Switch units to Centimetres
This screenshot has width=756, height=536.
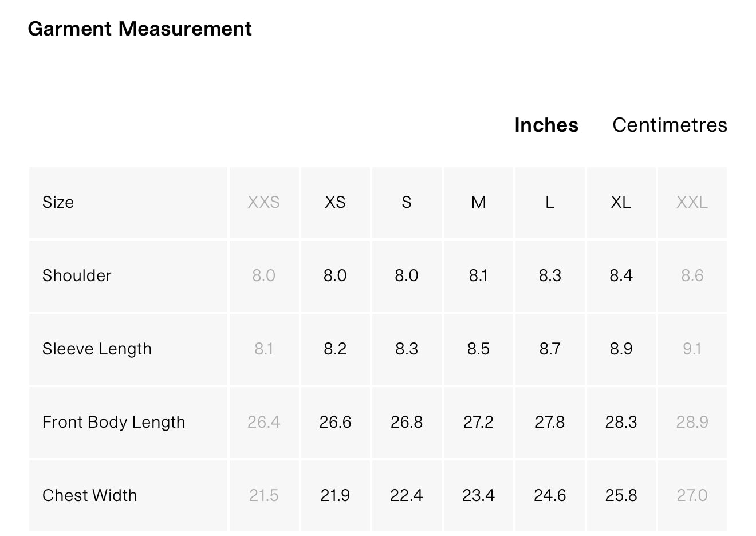pos(669,125)
